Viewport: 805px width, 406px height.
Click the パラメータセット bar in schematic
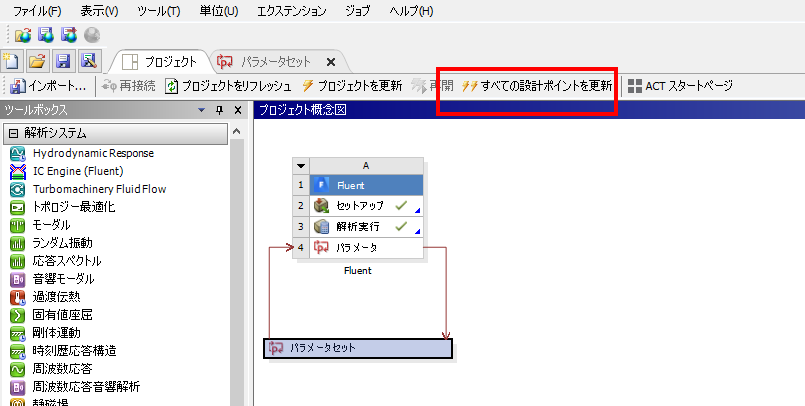point(358,349)
